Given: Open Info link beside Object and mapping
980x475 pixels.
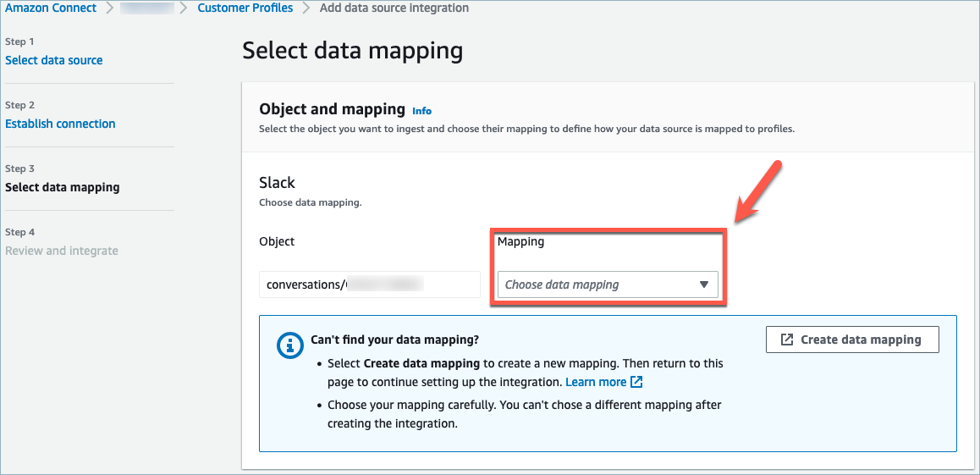Looking at the screenshot, I should click(x=421, y=111).
